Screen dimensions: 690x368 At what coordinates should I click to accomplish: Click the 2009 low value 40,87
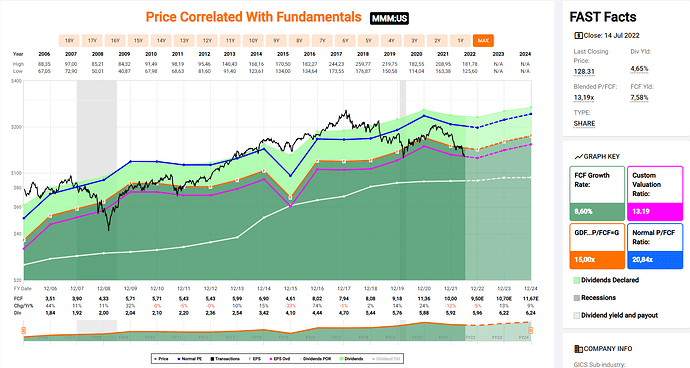(x=124, y=71)
